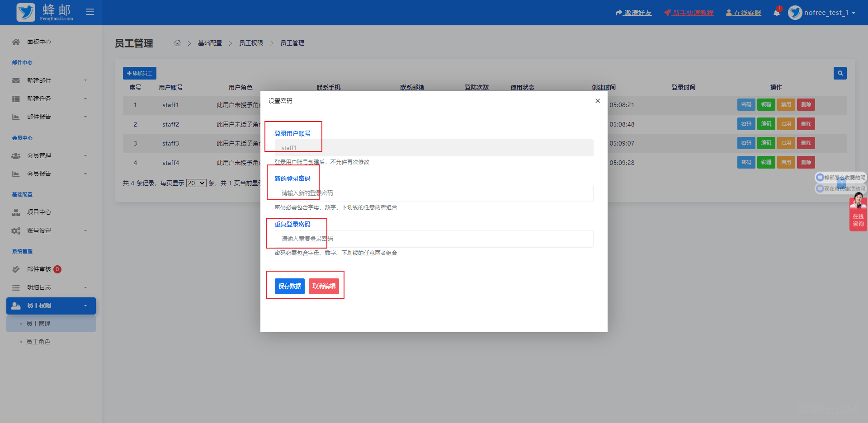Viewport: 868px width, 423px height.
Task: Open 面板中心 from the sidebar
Action: click(x=39, y=42)
